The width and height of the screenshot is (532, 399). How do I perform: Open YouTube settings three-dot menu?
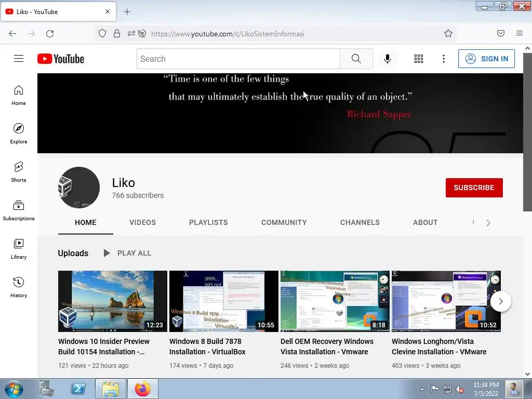[x=444, y=59]
